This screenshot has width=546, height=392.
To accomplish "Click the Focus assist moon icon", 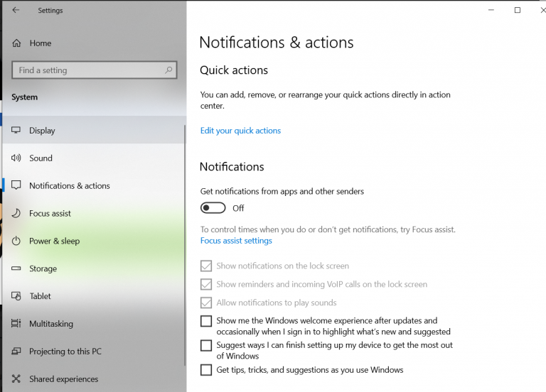I will (16, 213).
